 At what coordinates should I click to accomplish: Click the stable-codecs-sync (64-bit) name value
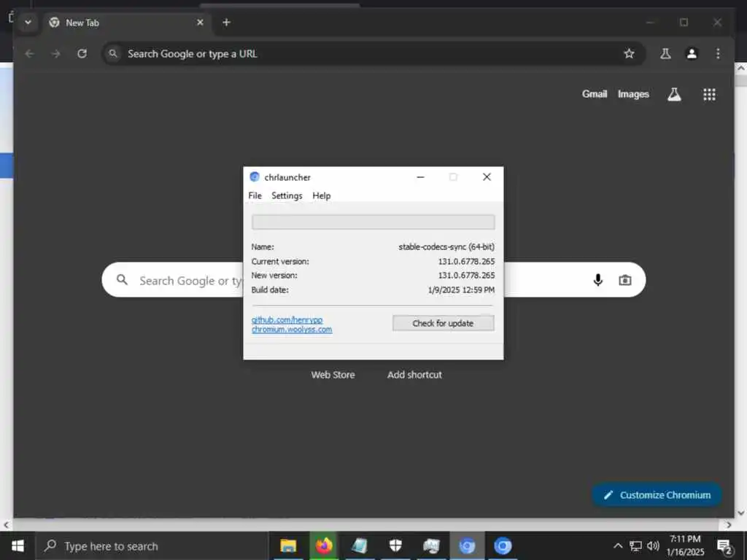pos(446,246)
